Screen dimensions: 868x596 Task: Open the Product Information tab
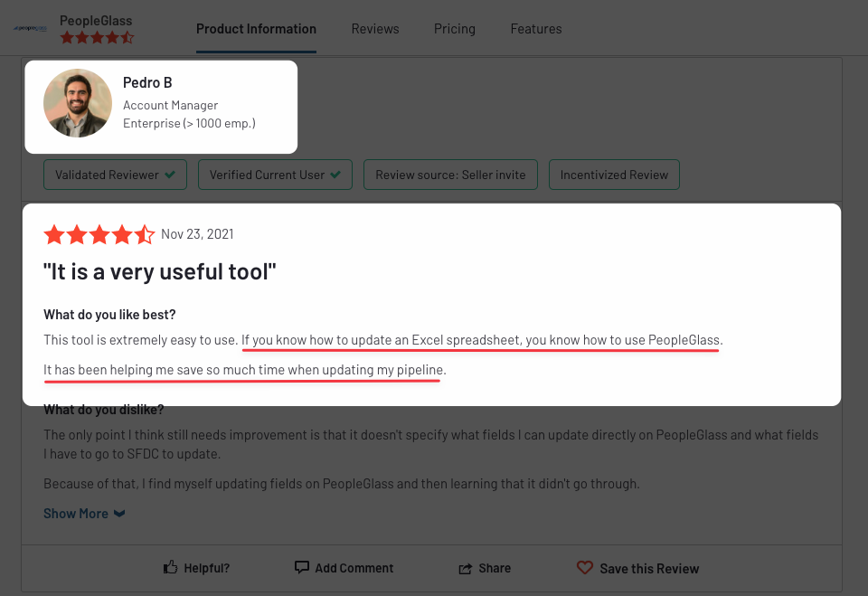[256, 29]
